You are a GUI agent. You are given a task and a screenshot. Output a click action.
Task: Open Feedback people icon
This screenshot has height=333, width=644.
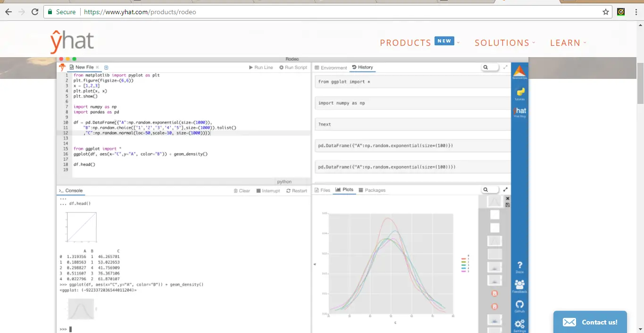pyautogui.click(x=519, y=287)
